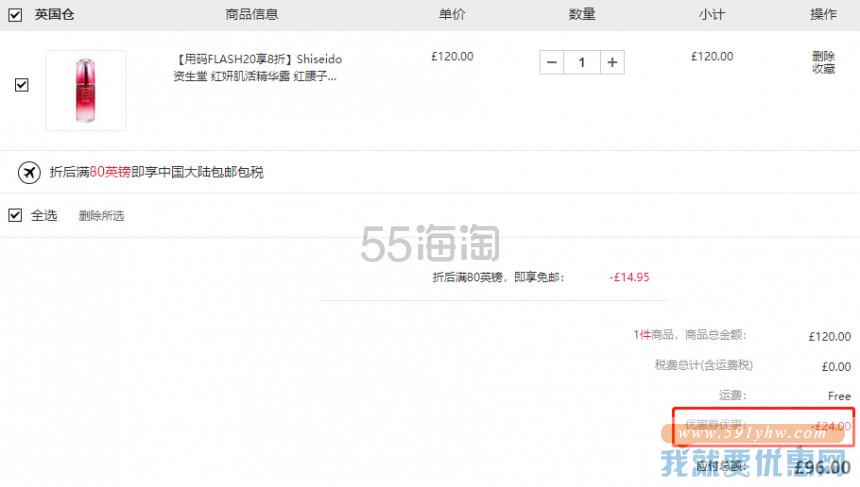Click the quantity input field showing 1

tap(582, 63)
